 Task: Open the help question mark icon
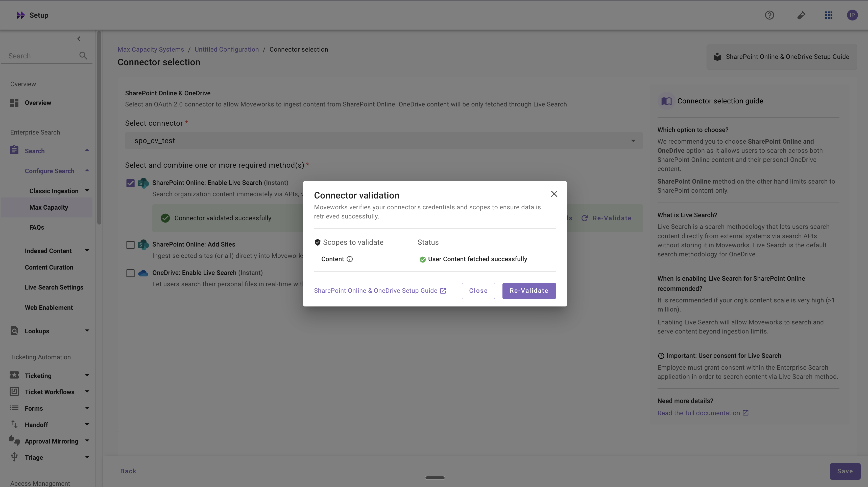(x=769, y=15)
